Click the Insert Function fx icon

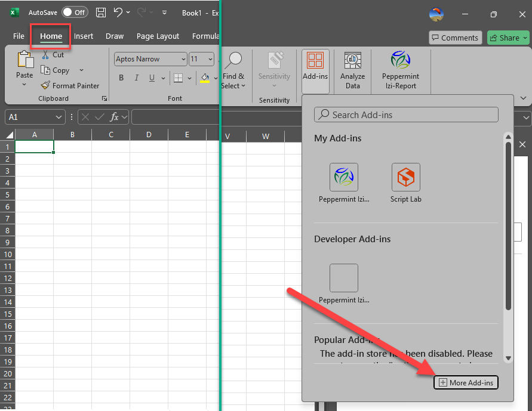coord(113,118)
